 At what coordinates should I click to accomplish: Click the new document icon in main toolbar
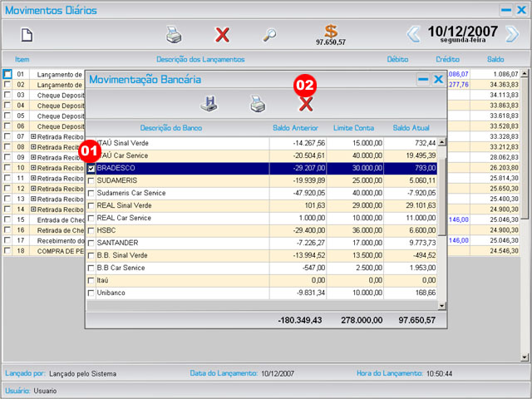tap(27, 35)
